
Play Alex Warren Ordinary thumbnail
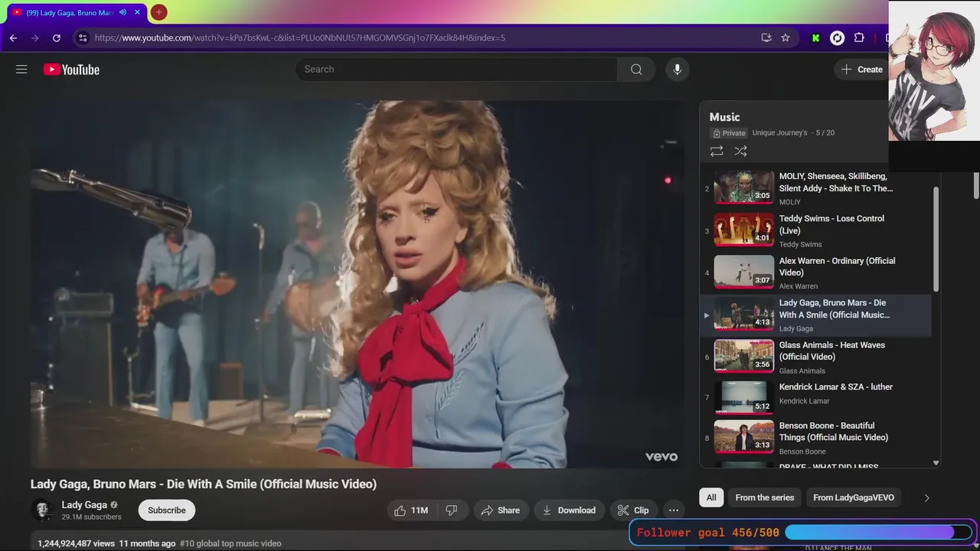pos(743,272)
